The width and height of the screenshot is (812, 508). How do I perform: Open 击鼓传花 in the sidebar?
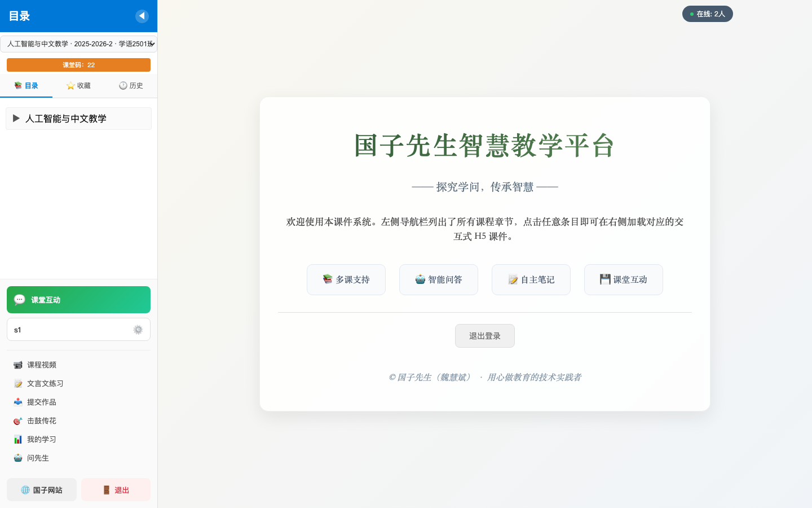pyautogui.click(x=78, y=421)
